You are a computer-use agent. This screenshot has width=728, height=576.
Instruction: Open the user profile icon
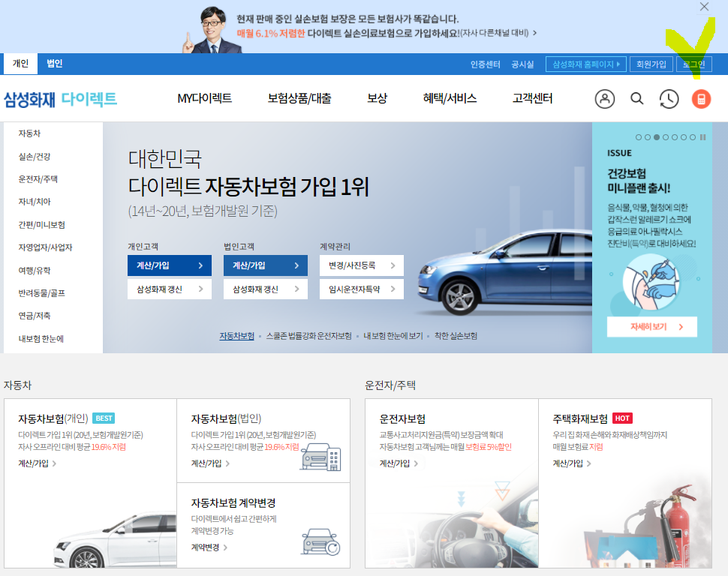pyautogui.click(x=604, y=99)
